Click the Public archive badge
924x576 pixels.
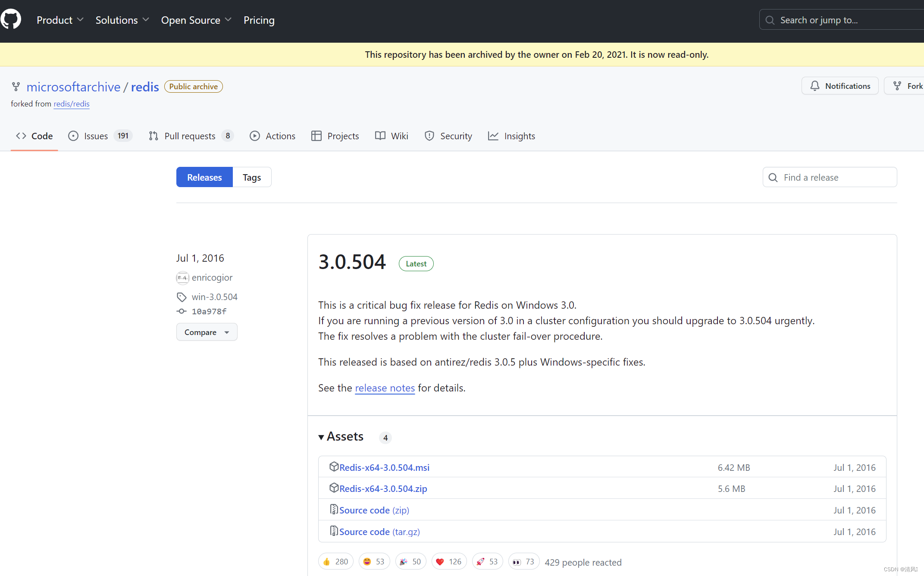pos(194,87)
